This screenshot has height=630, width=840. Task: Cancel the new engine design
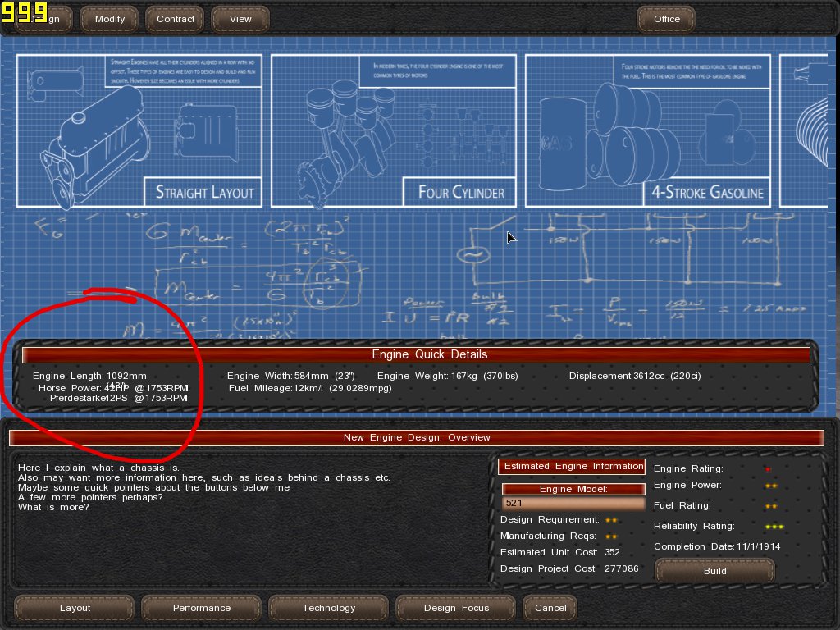click(550, 608)
